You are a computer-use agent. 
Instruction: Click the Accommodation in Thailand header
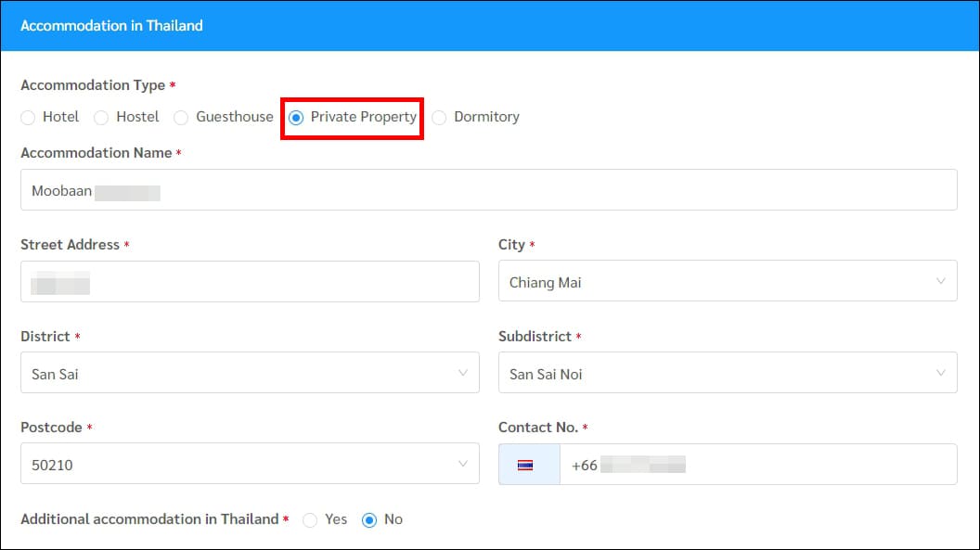pos(112,26)
